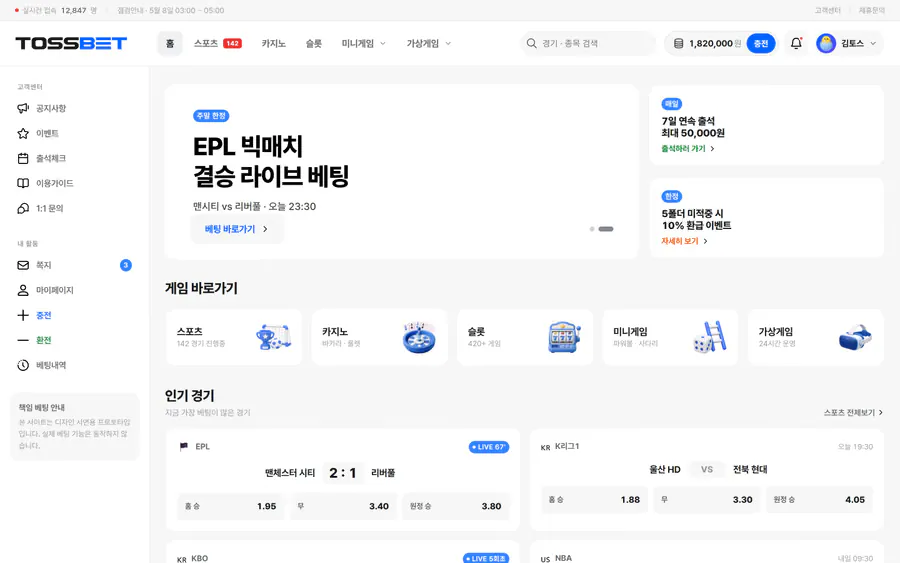900x563 pixels.
Task: Click the search magnifier icon
Action: tap(532, 44)
